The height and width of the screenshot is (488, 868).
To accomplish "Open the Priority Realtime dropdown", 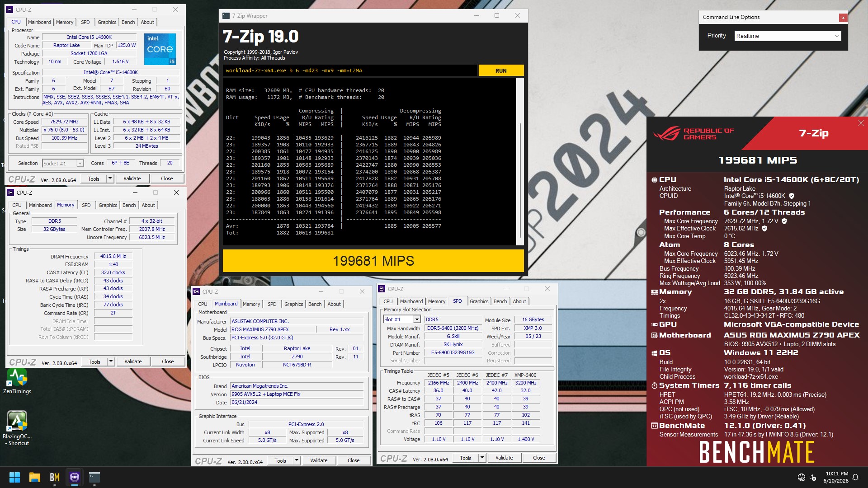I will pos(788,36).
